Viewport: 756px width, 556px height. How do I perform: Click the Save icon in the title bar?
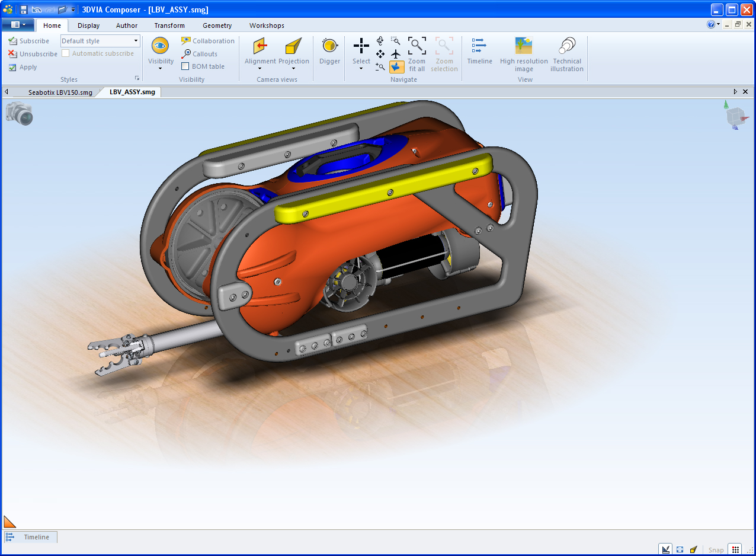[24, 9]
